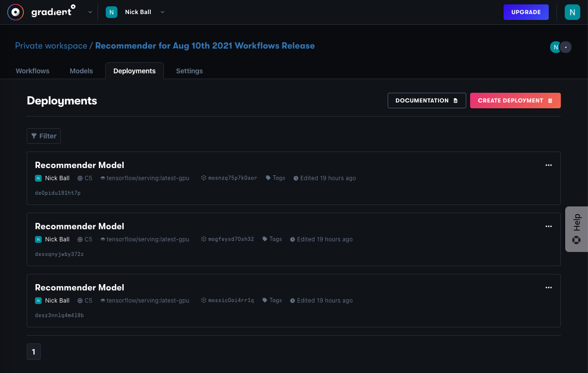The height and width of the screenshot is (373, 588).
Task: Expand the workspace switcher chevron near logo
Action: [x=90, y=12]
